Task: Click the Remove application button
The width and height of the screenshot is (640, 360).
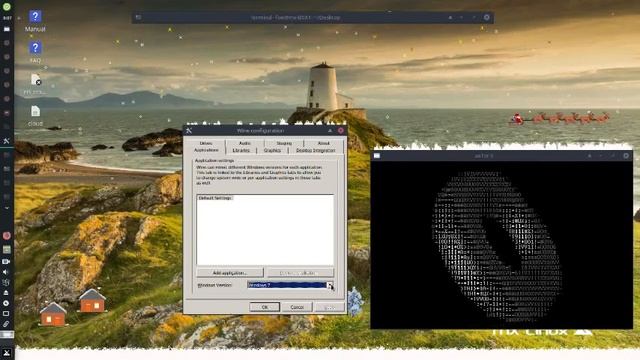Action: [x=300, y=273]
